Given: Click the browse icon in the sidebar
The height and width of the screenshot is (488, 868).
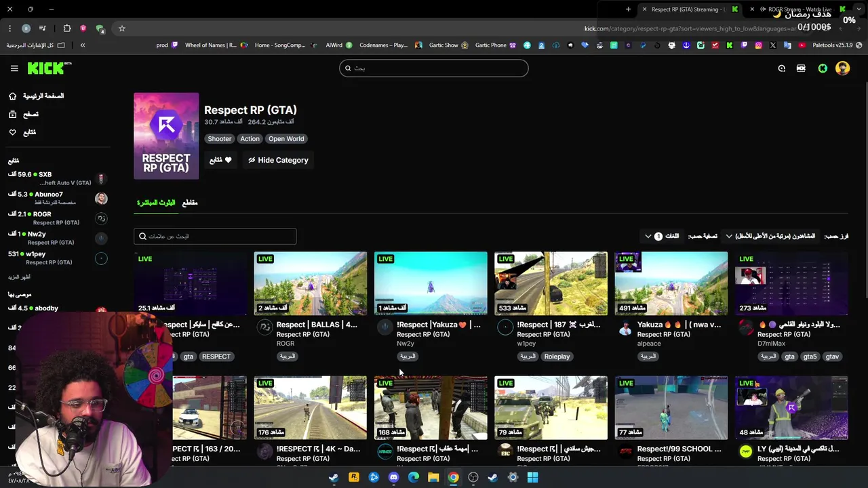Looking at the screenshot, I should pyautogui.click(x=12, y=115).
